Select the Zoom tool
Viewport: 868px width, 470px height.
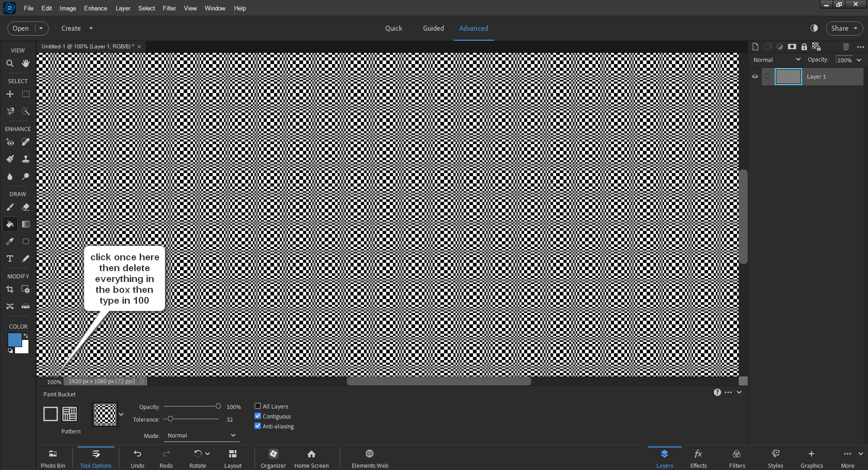(x=10, y=63)
